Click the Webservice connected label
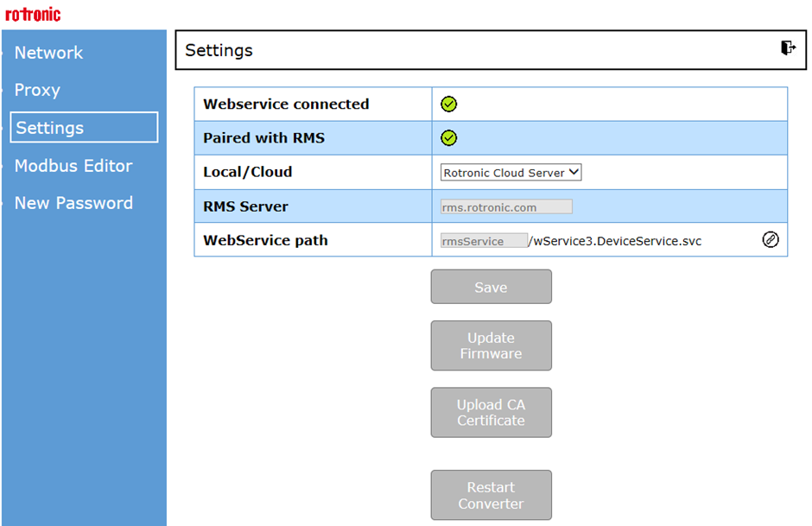The image size is (812, 526). (x=286, y=104)
